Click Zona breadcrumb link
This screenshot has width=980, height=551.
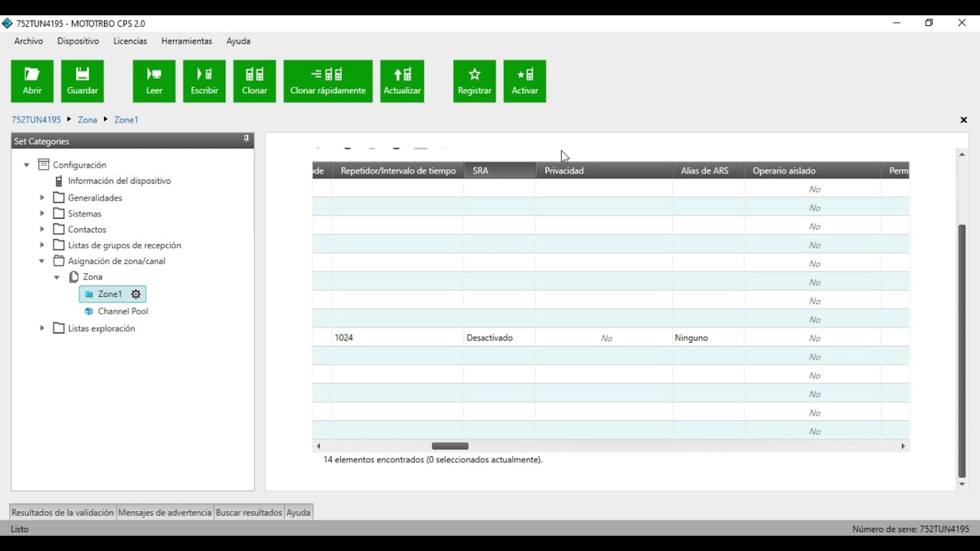click(x=87, y=120)
